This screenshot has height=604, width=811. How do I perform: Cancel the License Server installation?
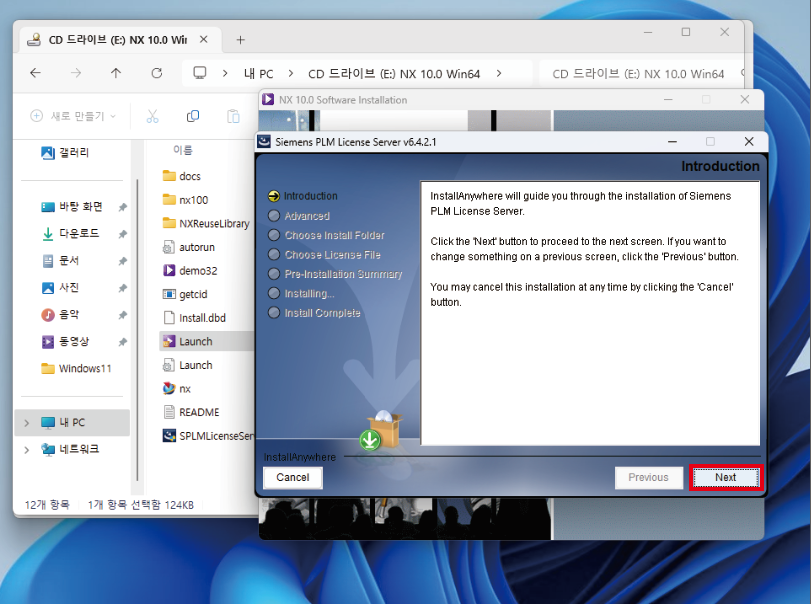coord(293,477)
